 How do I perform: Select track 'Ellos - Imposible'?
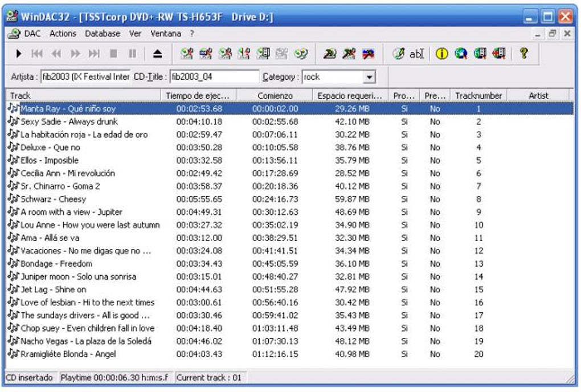pyautogui.click(x=50, y=161)
